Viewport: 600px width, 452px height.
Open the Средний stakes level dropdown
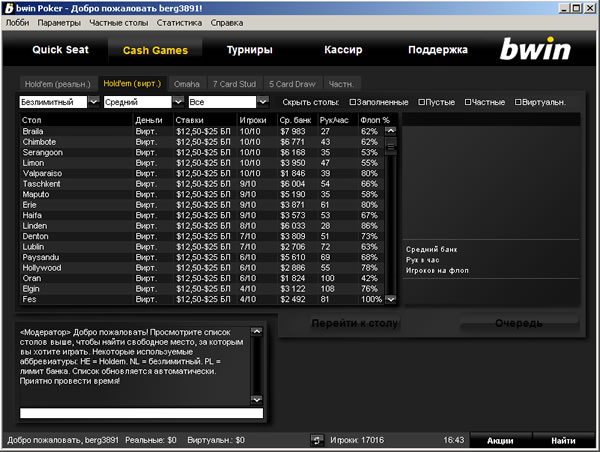click(178, 102)
